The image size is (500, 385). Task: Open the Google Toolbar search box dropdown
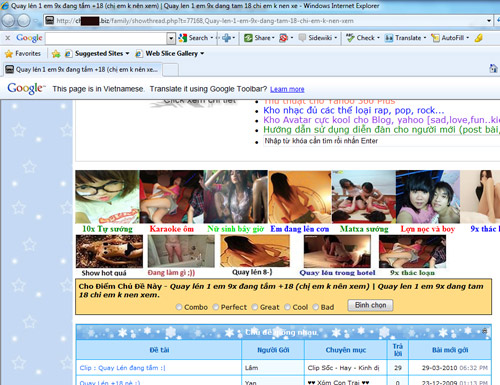point(171,38)
